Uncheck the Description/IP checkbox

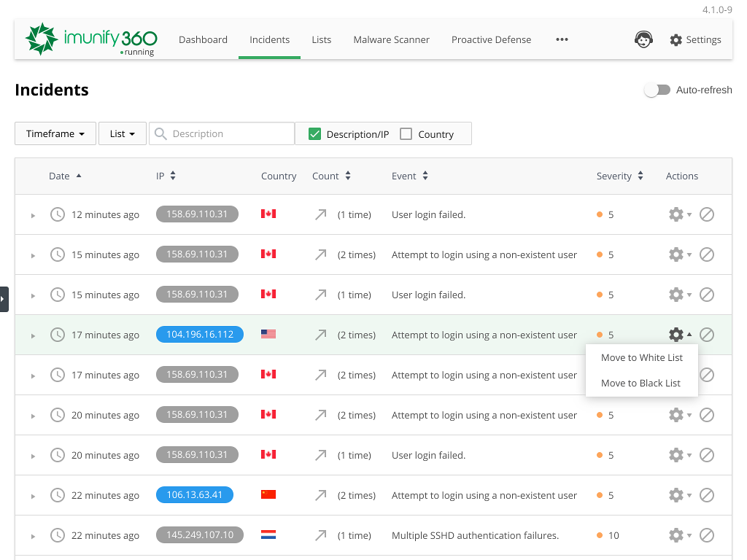pyautogui.click(x=314, y=133)
